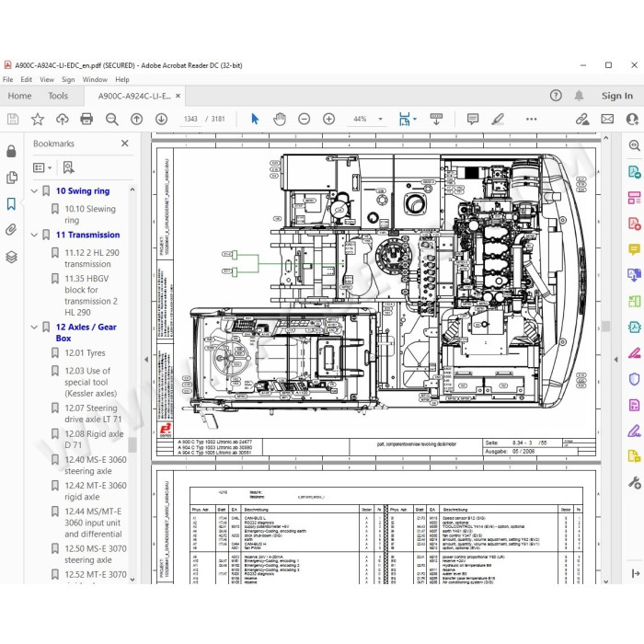This screenshot has width=644, height=644.
Task: Collapse the 12 Axles / Gear Box bookmark
Action: tap(35, 328)
